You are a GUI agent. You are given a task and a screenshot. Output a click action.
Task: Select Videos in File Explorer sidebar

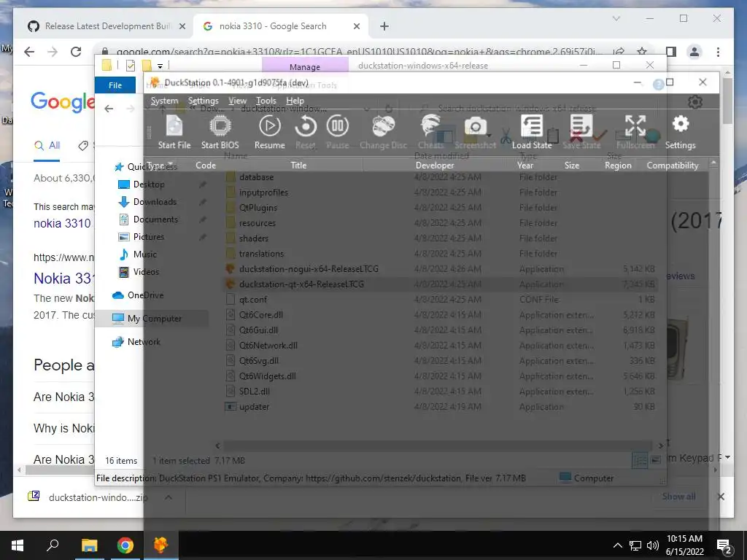coord(146,272)
